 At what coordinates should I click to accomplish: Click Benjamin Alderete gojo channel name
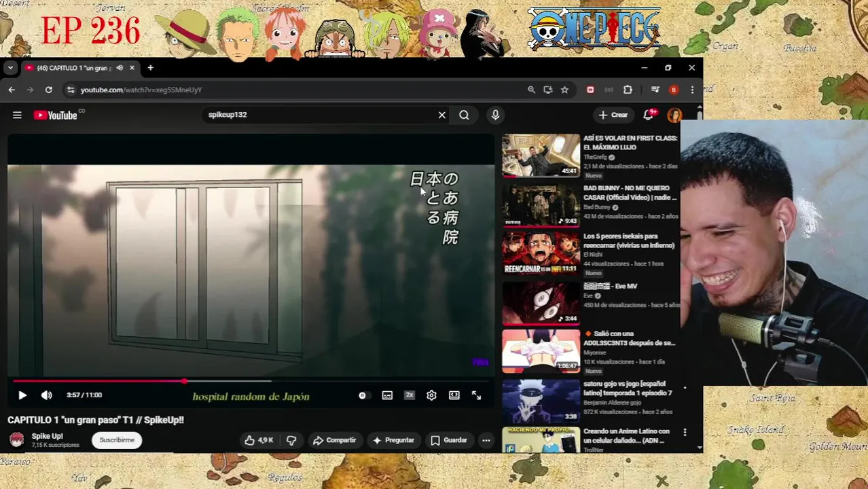click(612, 403)
